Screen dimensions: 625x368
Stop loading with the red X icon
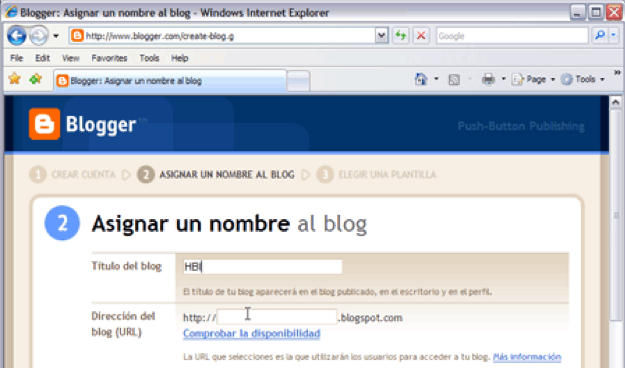(x=421, y=36)
